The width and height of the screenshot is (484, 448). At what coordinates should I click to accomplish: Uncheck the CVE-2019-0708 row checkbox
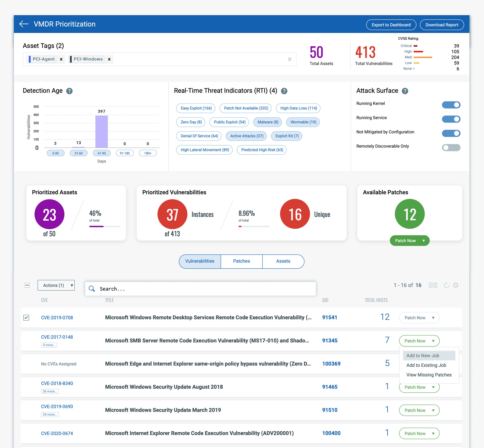(x=26, y=318)
